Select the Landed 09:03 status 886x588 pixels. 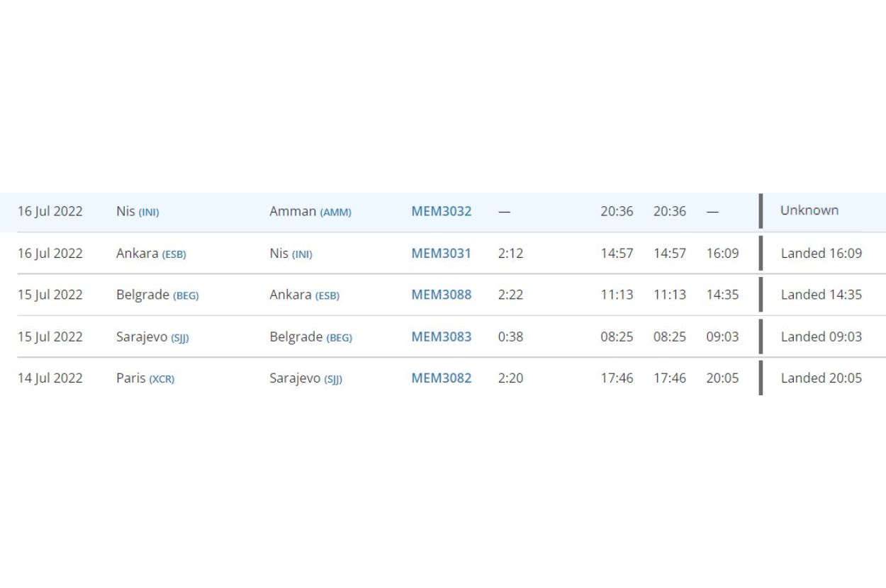tap(821, 337)
